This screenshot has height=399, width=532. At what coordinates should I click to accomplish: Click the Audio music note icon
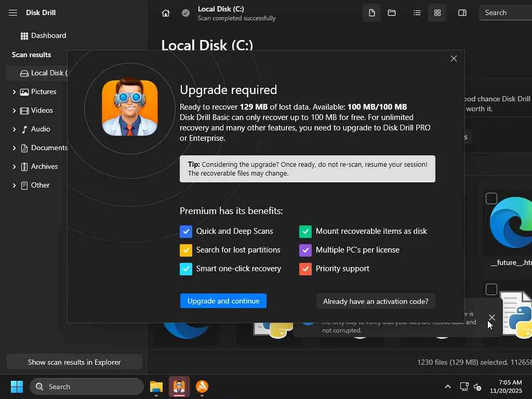(24, 129)
